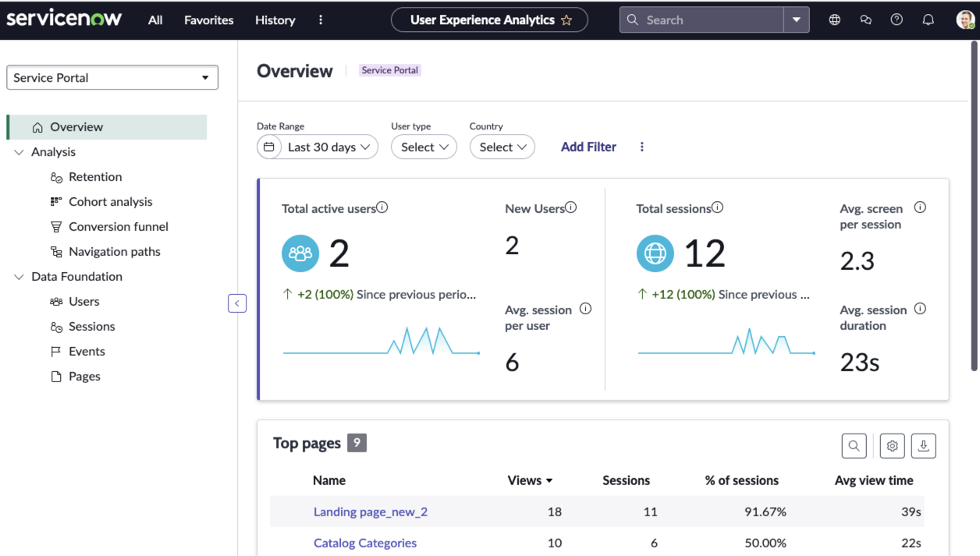Click the Total sessions sparkline chart
This screenshot has width=980, height=556.
point(726,342)
